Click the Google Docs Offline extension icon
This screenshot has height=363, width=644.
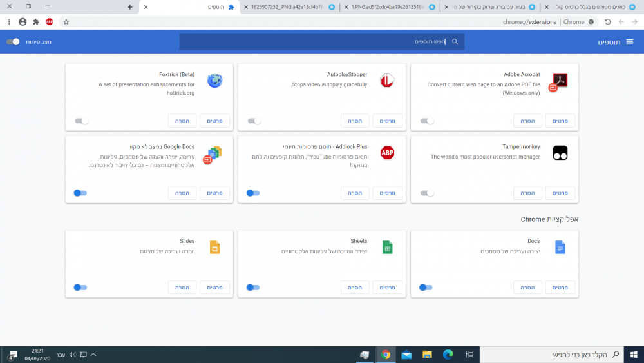[213, 155]
